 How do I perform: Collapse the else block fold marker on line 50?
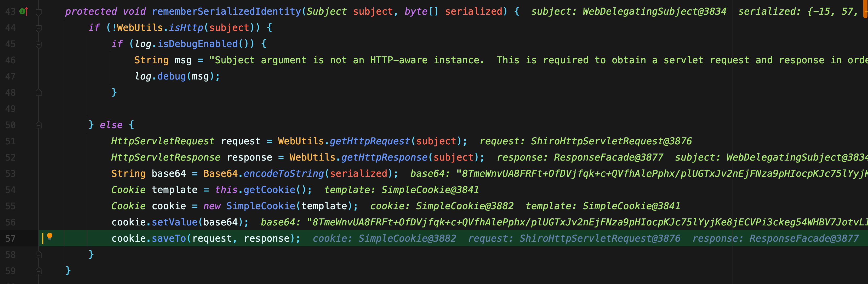39,125
